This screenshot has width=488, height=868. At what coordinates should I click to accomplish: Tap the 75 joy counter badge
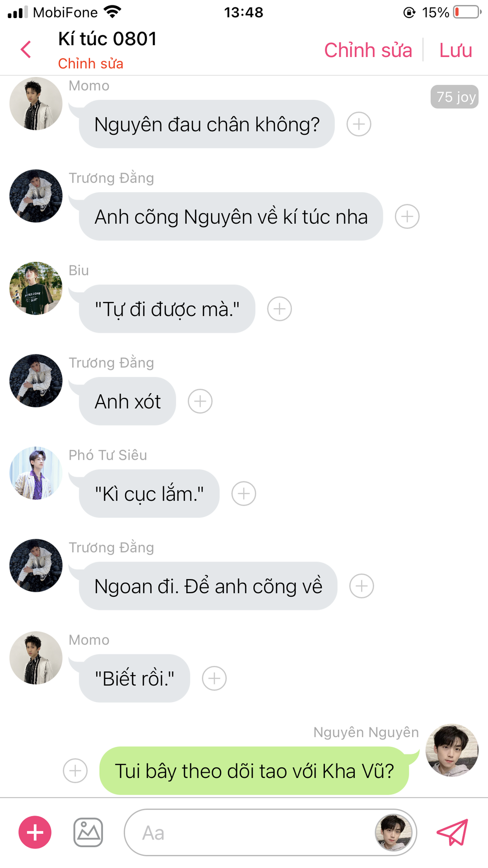tap(455, 97)
